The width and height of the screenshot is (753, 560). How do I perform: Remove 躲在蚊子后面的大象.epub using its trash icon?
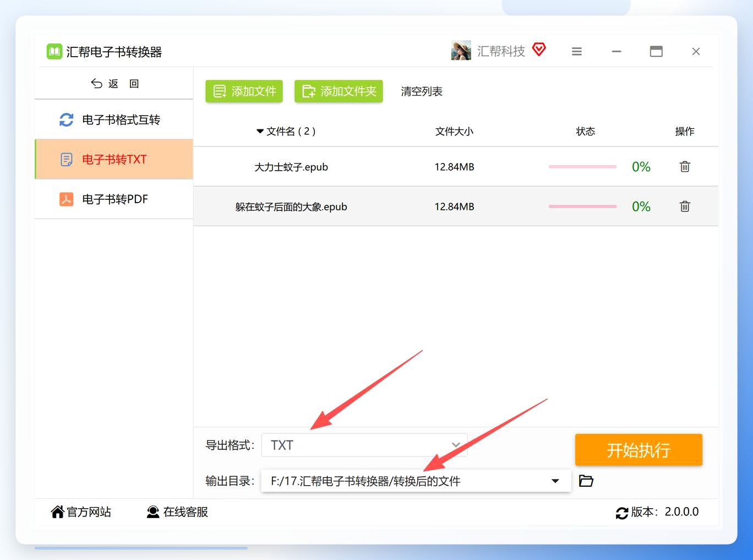[685, 206]
